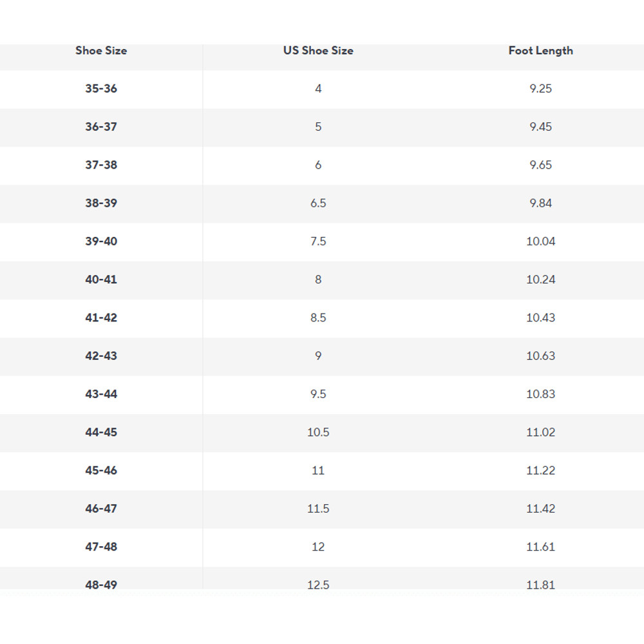The height and width of the screenshot is (644, 644).
Task: Click US shoe size value 6.5
Action: 318,204
